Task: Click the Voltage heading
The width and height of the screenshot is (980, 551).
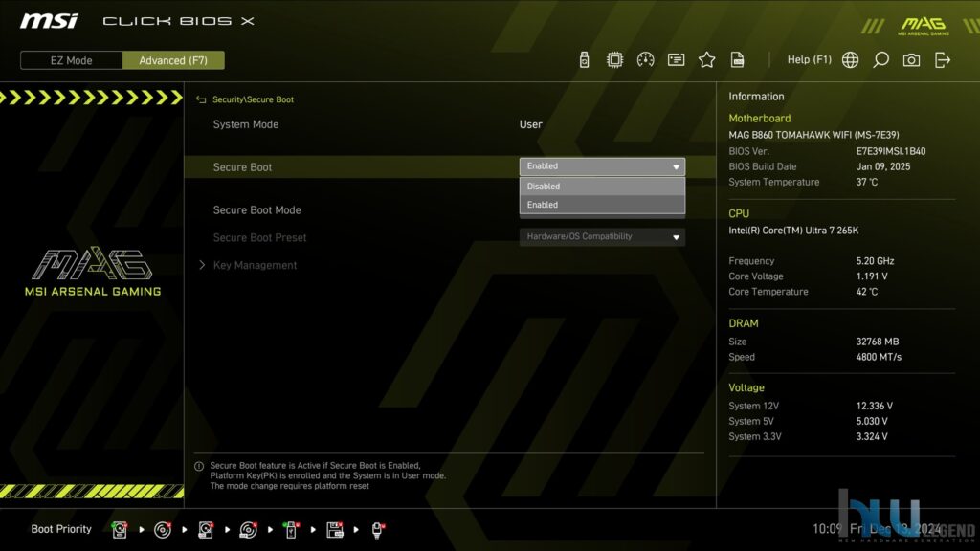Action: [746, 388]
